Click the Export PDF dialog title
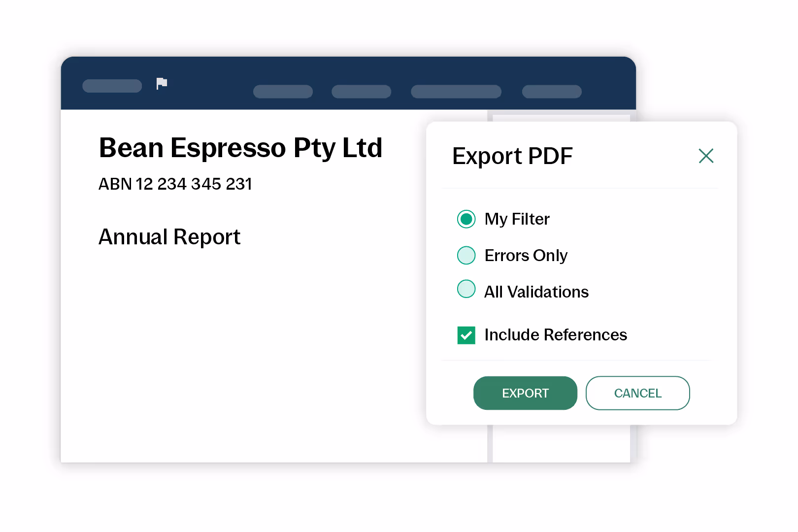The width and height of the screenshot is (798, 532). (x=512, y=156)
